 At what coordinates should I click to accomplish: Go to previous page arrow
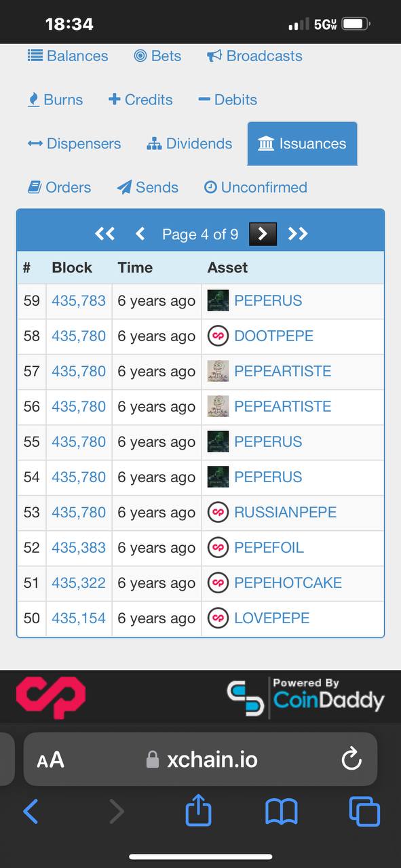pyautogui.click(x=140, y=234)
